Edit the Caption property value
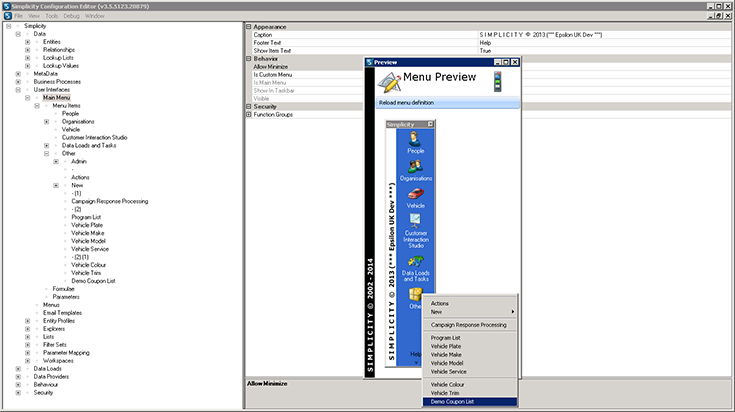 [604, 35]
